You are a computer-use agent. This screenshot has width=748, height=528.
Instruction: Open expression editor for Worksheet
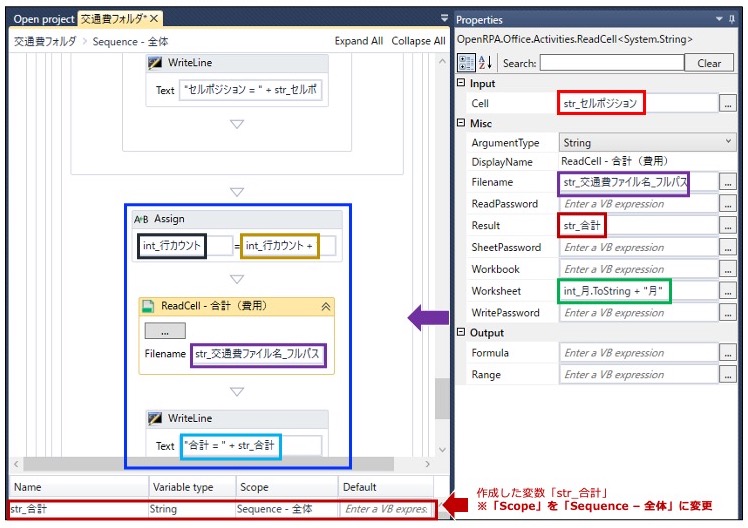(727, 291)
